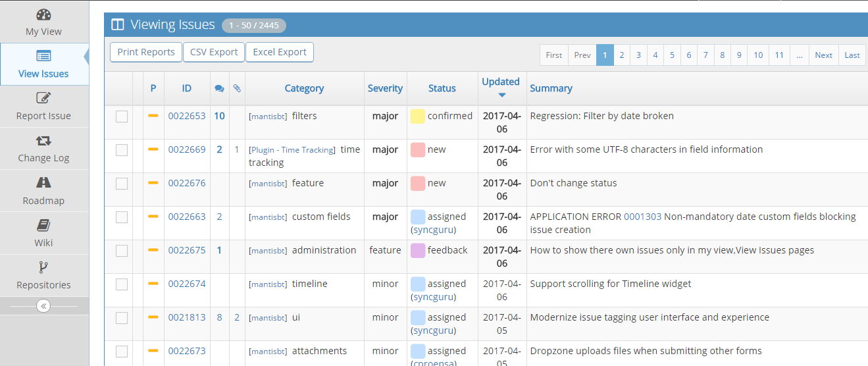Check the box for issue 0022675
This screenshot has height=366, width=868.
pyautogui.click(x=122, y=251)
